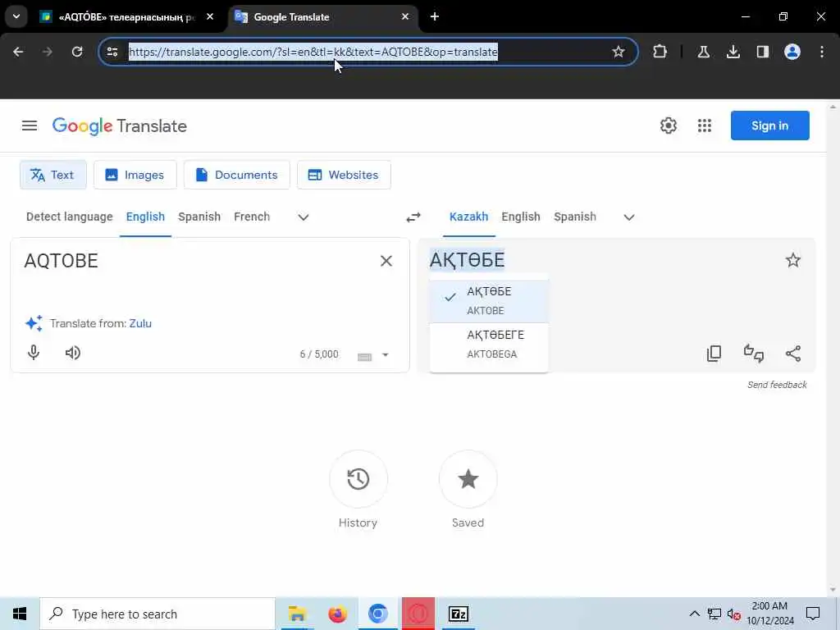840x630 pixels.
Task: Go back to previous page
Action: pyautogui.click(x=18, y=52)
